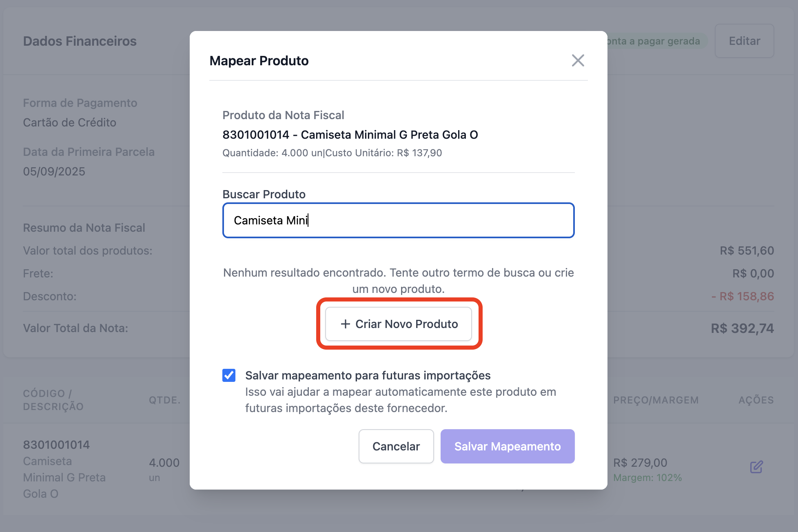This screenshot has width=798, height=532.
Task: Click the Valor Total da Nota amount R$ 392,74
Action: 742,328
